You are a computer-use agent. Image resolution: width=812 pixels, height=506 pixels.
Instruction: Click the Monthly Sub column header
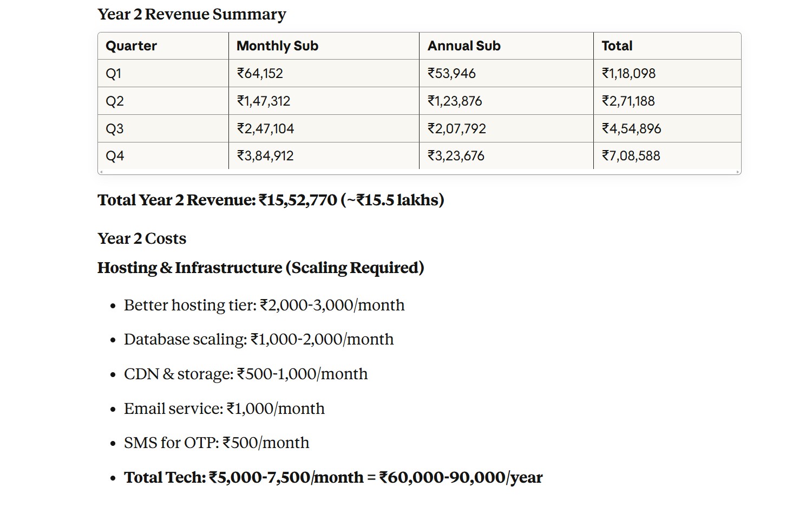pos(277,46)
